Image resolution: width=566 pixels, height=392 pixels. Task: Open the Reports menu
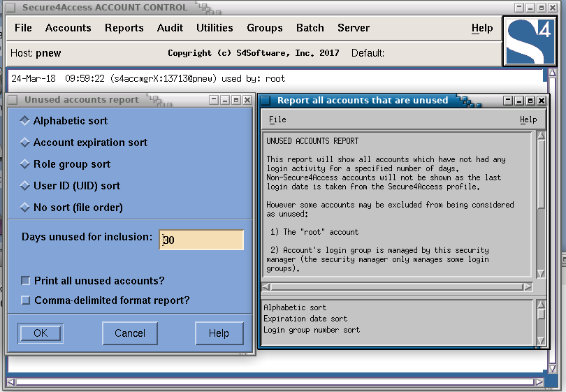pos(124,28)
